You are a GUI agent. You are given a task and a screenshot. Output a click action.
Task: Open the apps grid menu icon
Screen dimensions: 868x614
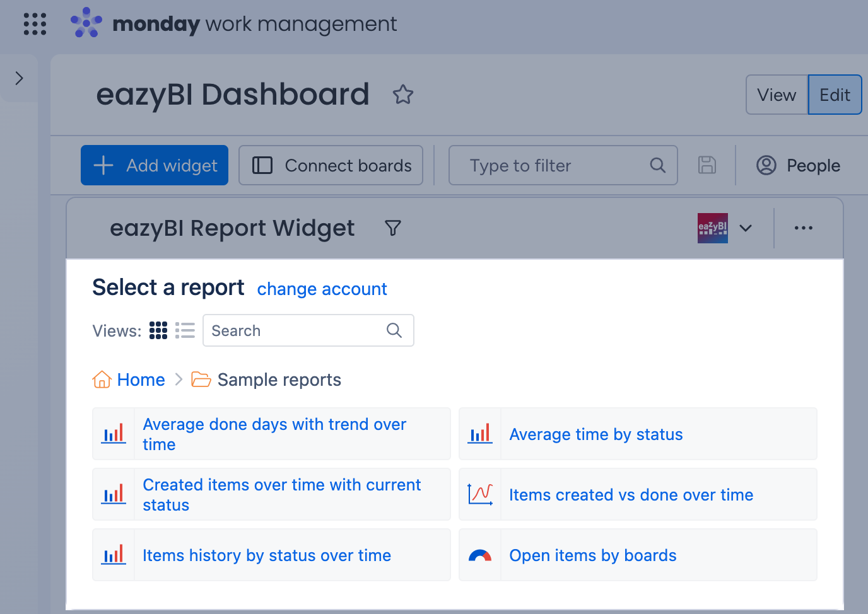(35, 24)
